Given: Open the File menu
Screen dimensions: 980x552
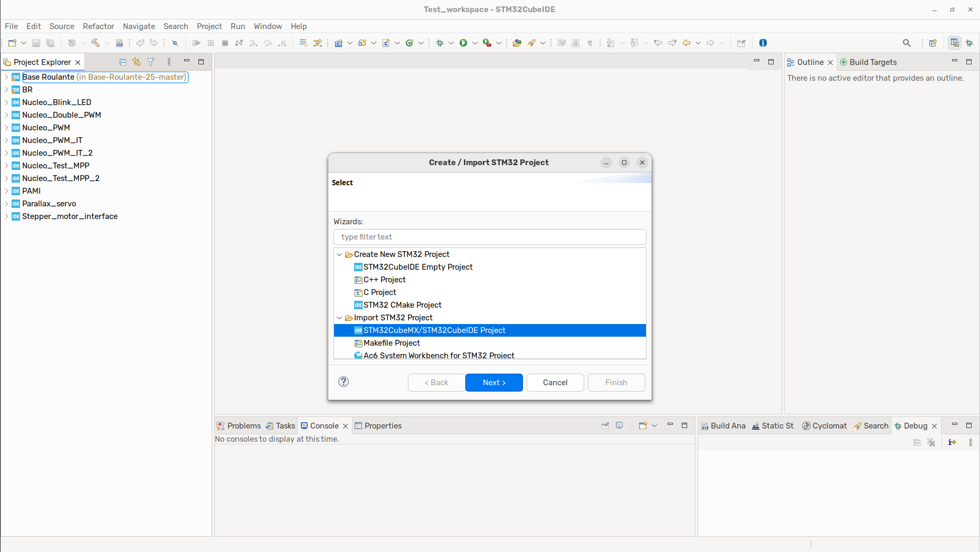Looking at the screenshot, I should (11, 26).
